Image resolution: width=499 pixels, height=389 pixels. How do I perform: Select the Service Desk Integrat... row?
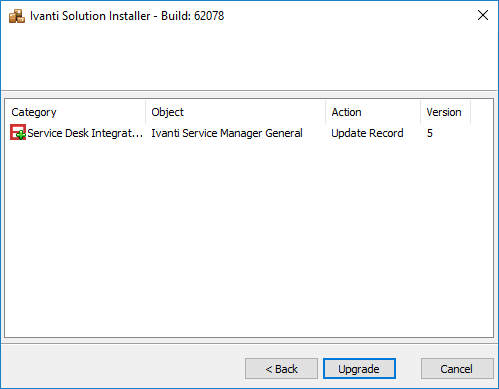coord(249,133)
